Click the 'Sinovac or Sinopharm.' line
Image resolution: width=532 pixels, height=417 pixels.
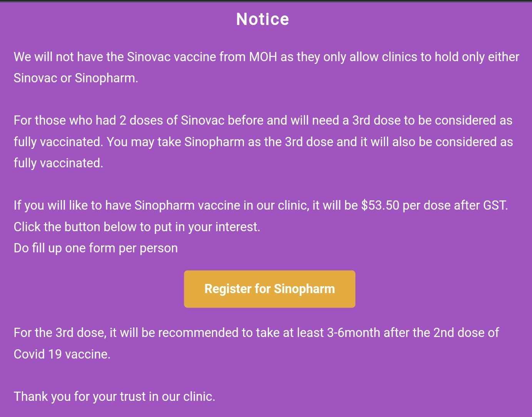tap(76, 78)
